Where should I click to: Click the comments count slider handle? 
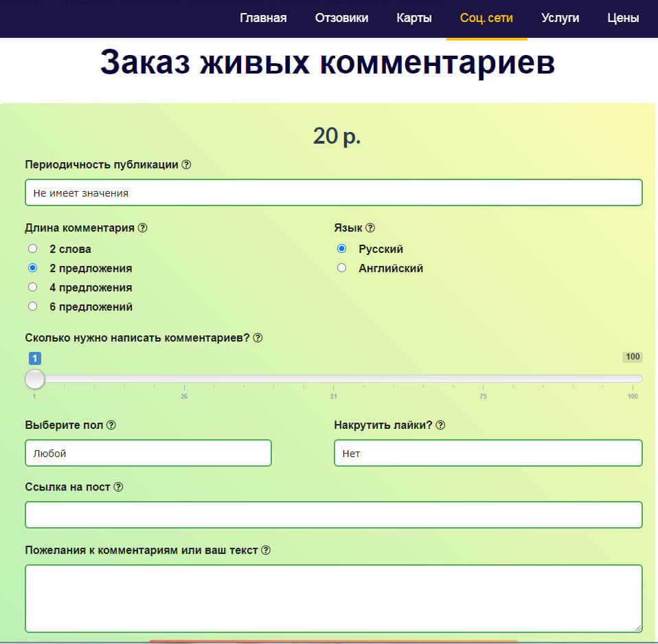coord(34,379)
